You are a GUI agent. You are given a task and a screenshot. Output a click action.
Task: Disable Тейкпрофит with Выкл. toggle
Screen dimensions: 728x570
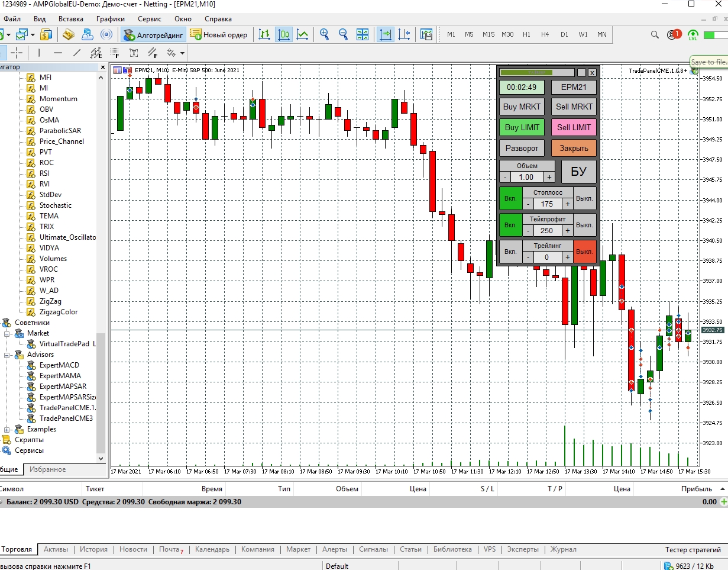pyautogui.click(x=585, y=225)
